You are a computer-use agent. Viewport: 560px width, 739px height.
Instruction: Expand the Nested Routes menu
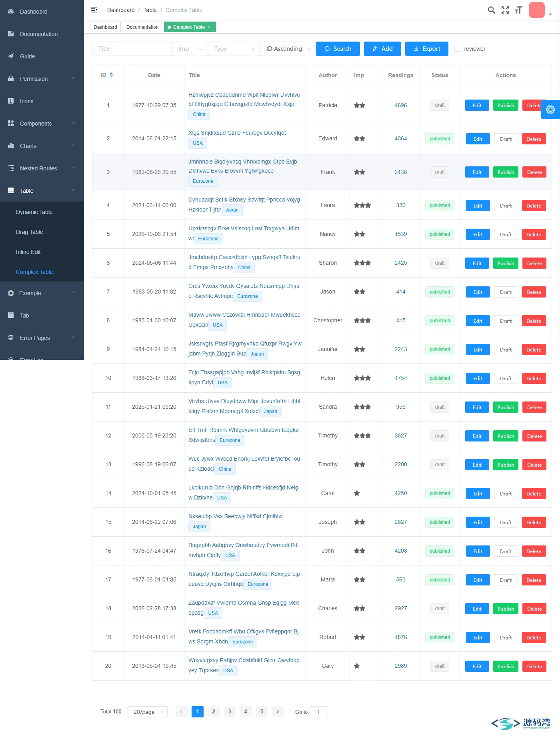42,168
